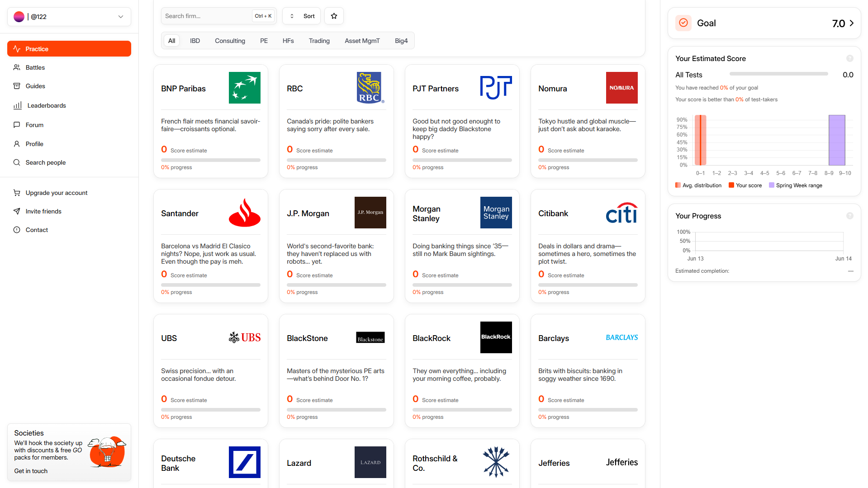This screenshot has width=868, height=488.
Task: Click the Lazard dark logo
Action: click(x=370, y=462)
